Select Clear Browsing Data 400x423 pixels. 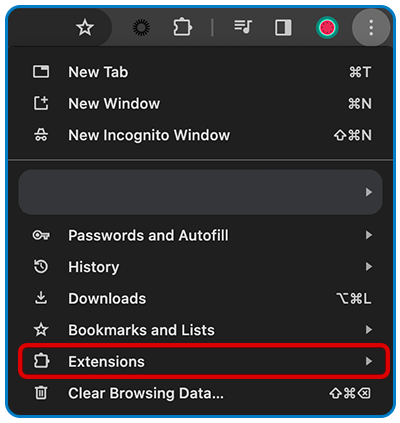[202, 393]
